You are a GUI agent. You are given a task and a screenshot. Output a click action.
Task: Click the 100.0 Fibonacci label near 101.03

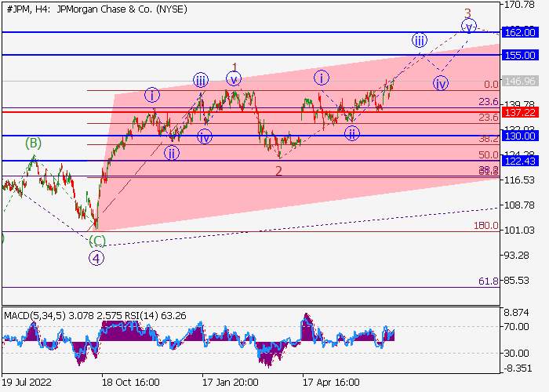point(486,226)
